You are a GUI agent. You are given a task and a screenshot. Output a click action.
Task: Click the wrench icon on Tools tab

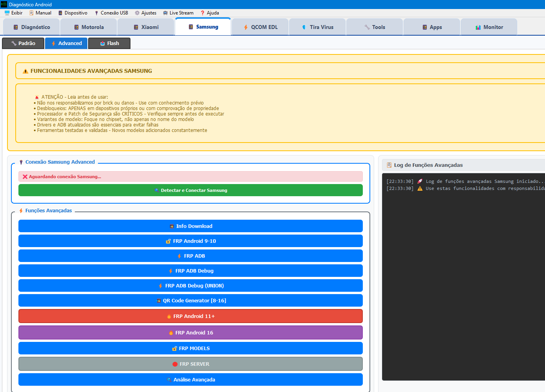pos(367,27)
